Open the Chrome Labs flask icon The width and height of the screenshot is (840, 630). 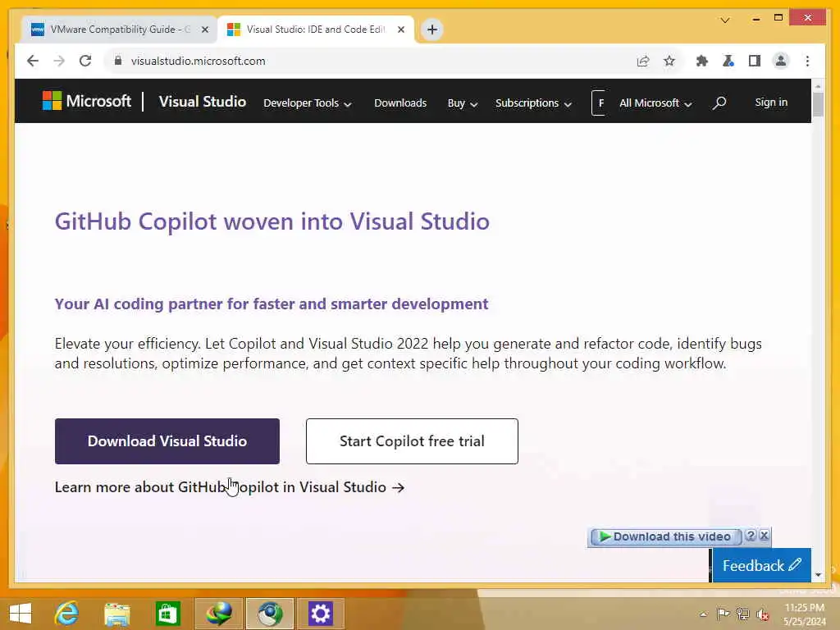click(x=728, y=61)
